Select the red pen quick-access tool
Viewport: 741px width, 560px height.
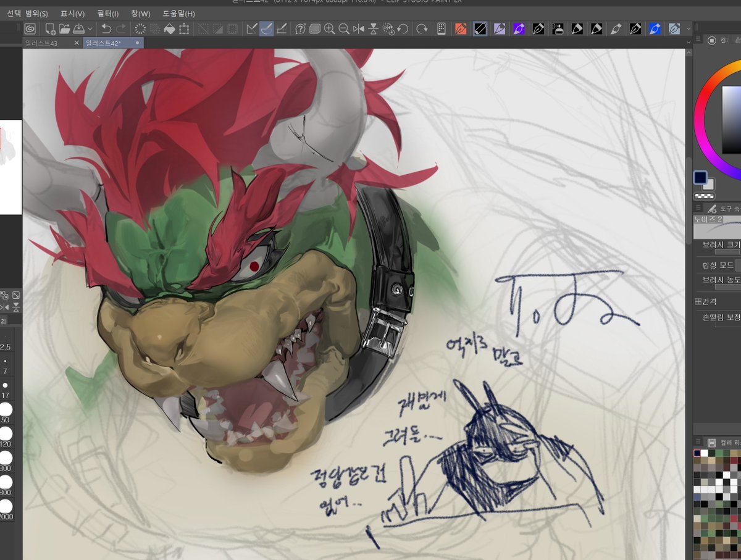pos(460,28)
